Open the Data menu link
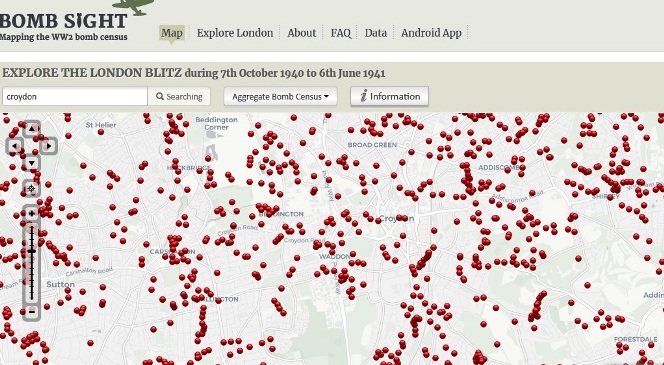Image resolution: width=664 pixels, height=365 pixels. [x=376, y=33]
